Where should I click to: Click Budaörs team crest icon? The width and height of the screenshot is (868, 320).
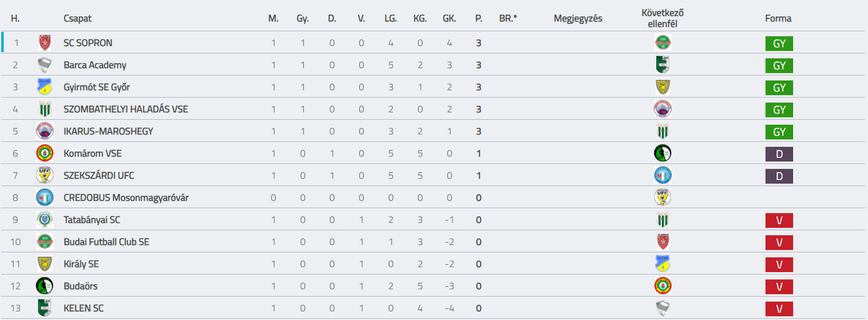[44, 286]
